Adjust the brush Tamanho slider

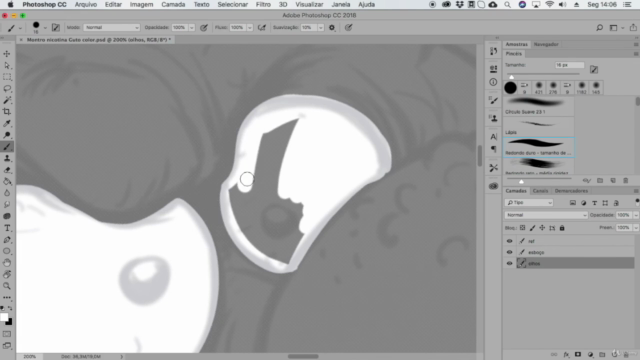pyautogui.click(x=511, y=76)
